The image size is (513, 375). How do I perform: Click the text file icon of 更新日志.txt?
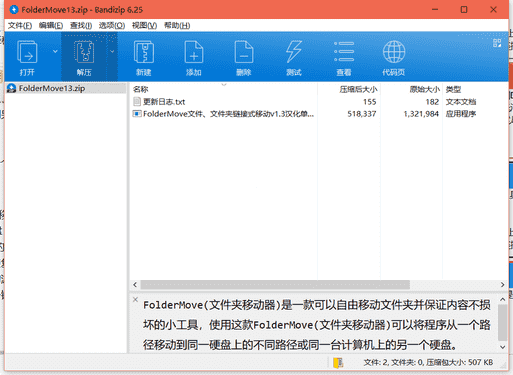pyautogui.click(x=137, y=101)
